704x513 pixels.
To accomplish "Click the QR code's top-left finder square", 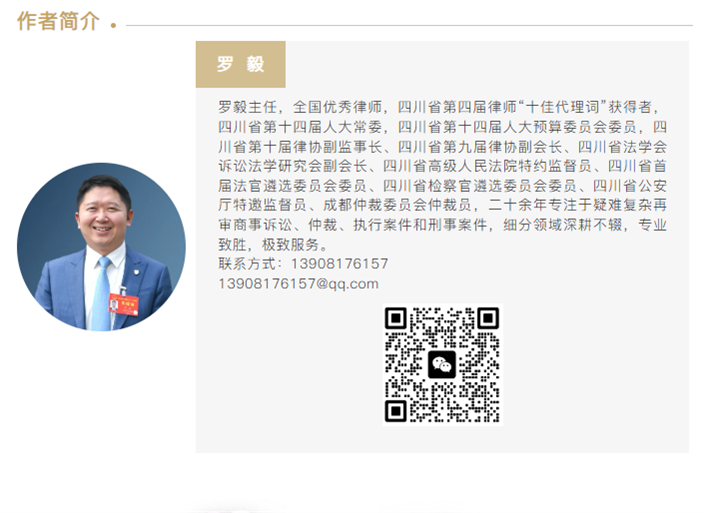I will (396, 319).
